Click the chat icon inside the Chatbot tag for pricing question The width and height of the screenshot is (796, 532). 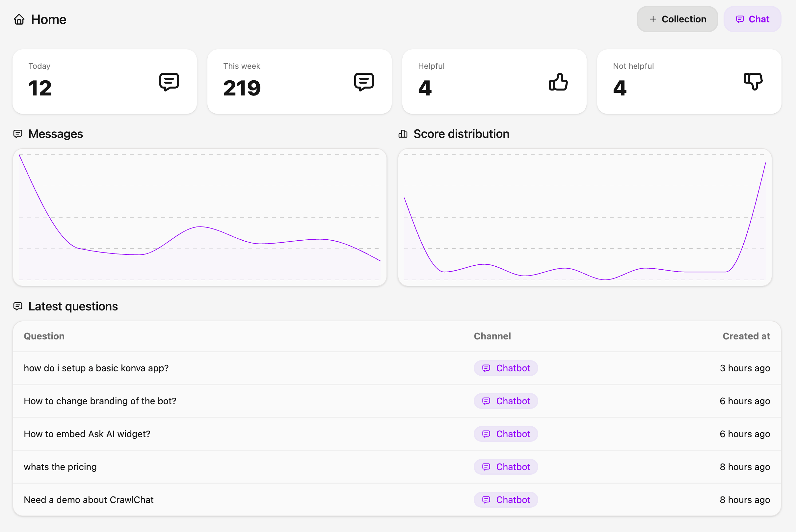(486, 467)
